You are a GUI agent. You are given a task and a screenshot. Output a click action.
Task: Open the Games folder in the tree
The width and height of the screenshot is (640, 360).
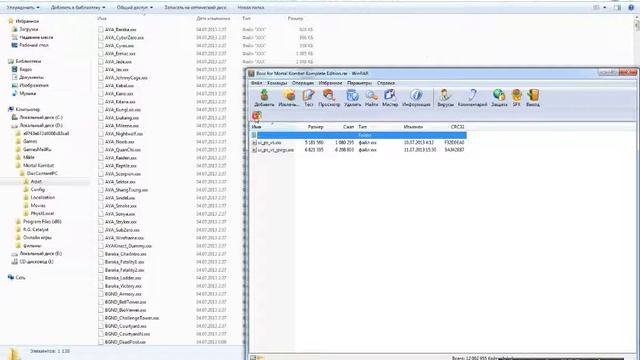click(30, 141)
